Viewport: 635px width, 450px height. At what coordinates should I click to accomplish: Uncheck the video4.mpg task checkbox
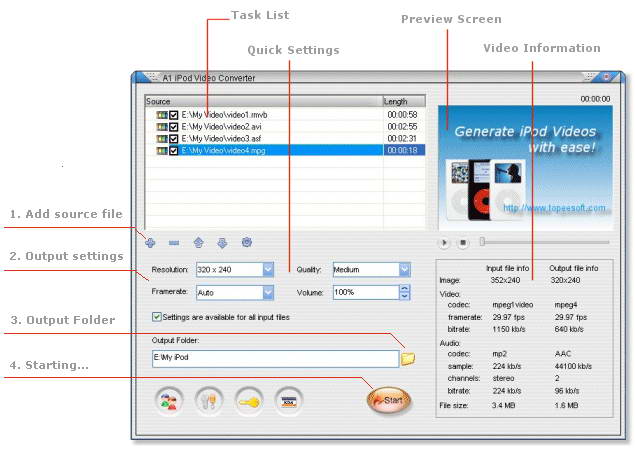tap(174, 150)
